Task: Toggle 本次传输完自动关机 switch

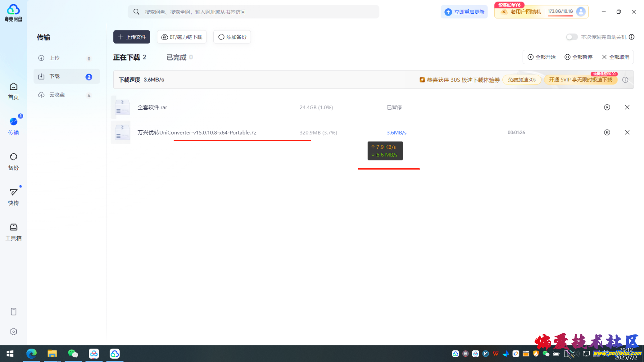Action: tap(572, 37)
